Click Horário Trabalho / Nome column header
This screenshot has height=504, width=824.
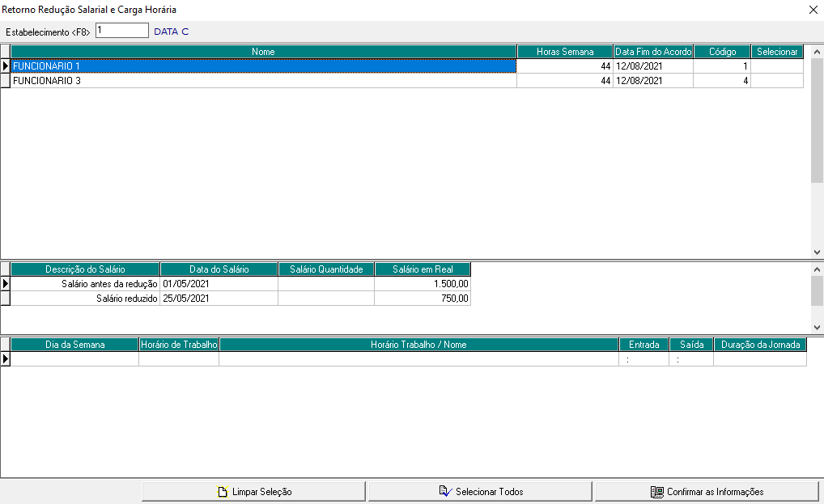(418, 345)
